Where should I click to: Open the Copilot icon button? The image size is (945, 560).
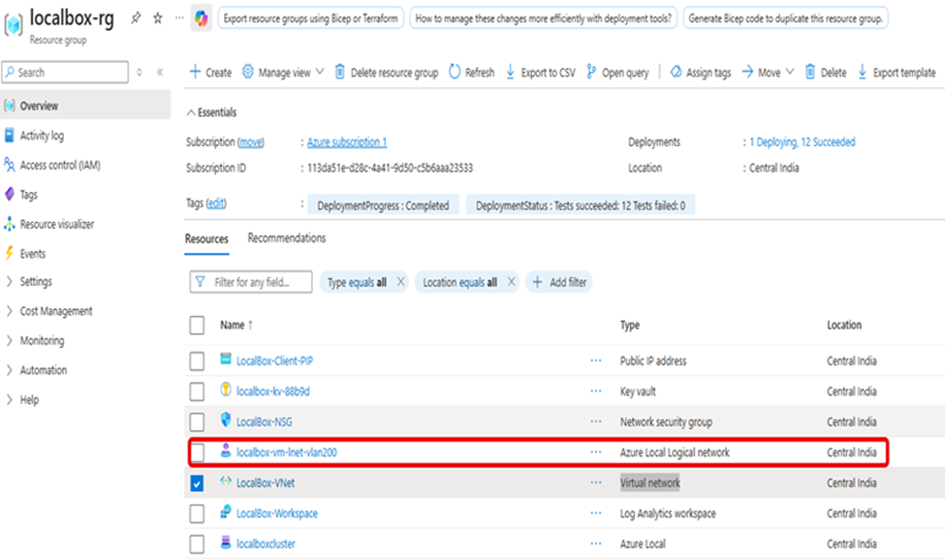click(x=201, y=18)
